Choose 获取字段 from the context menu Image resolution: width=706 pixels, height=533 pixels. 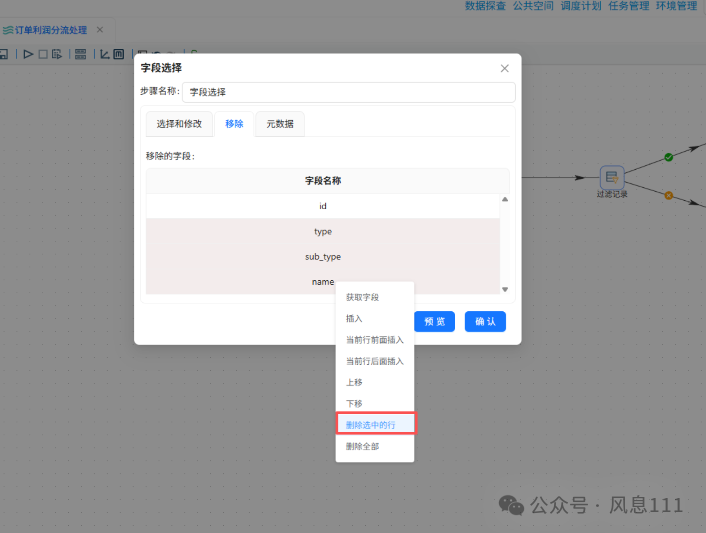(x=375, y=297)
